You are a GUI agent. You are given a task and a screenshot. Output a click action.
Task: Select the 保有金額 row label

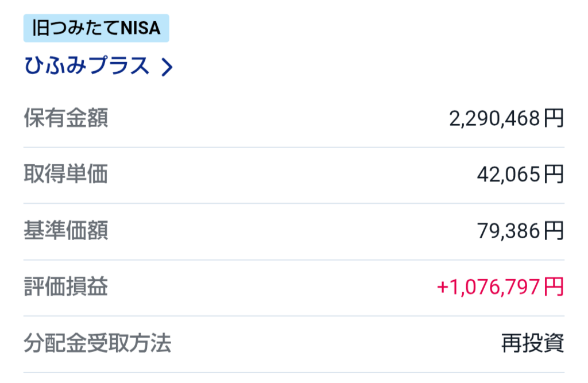pos(65,119)
